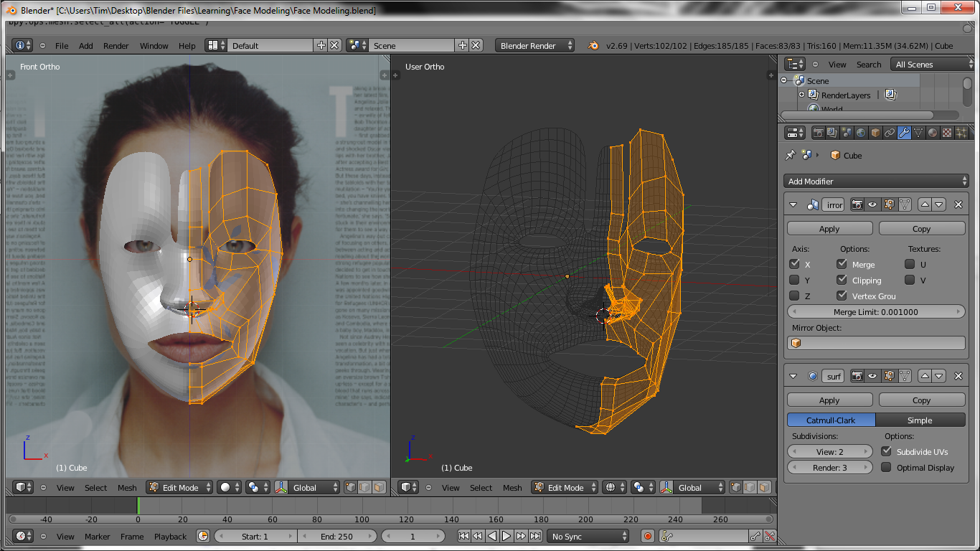Apply the Mirror modifier
This screenshot has width=980, height=551.
[829, 227]
